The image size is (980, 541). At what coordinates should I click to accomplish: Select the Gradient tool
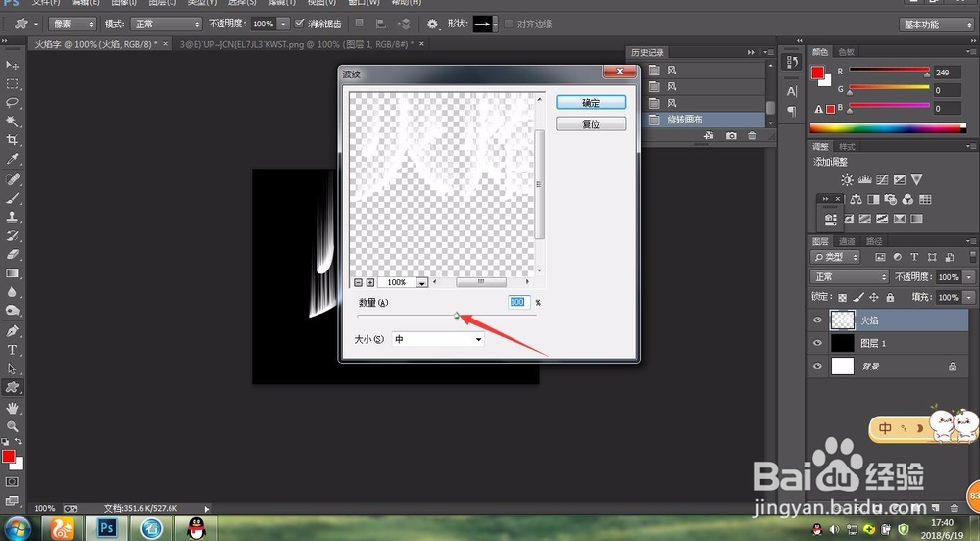tap(12, 273)
